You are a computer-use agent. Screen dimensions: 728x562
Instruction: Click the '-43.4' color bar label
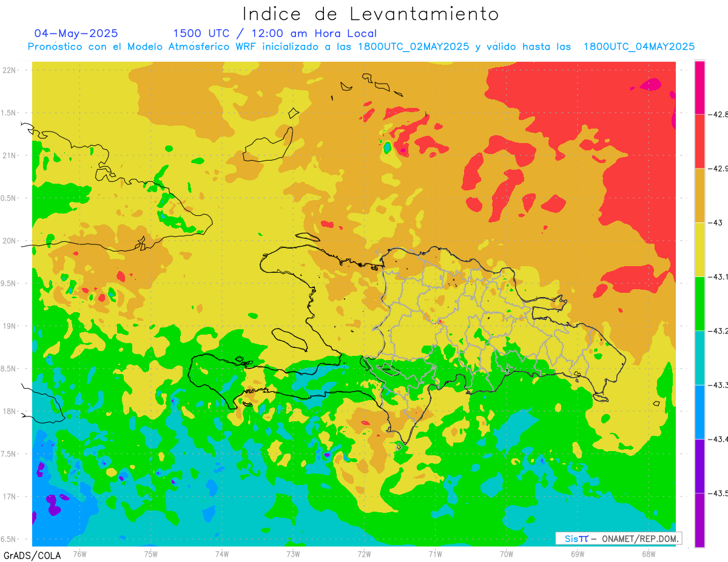(x=718, y=439)
